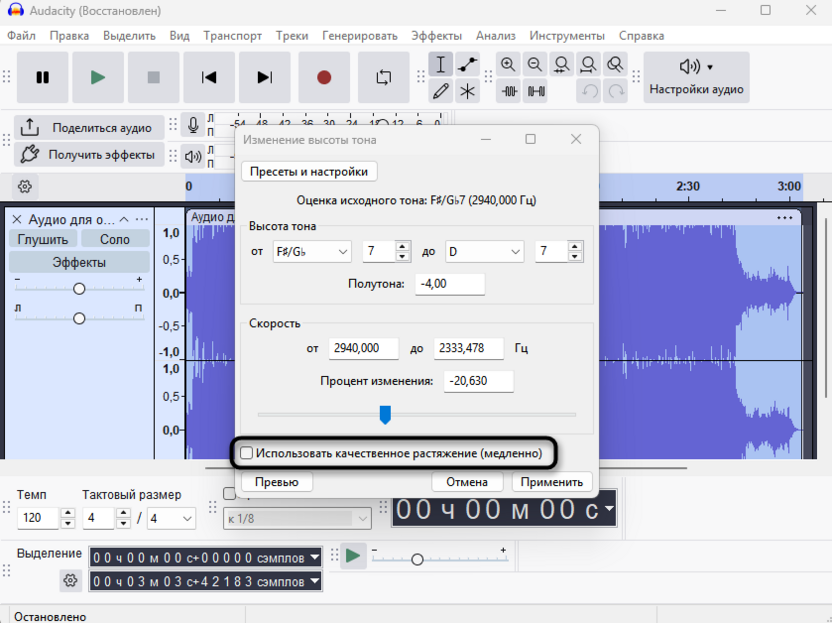Select the Selection (I-beam) tool

tap(440, 65)
